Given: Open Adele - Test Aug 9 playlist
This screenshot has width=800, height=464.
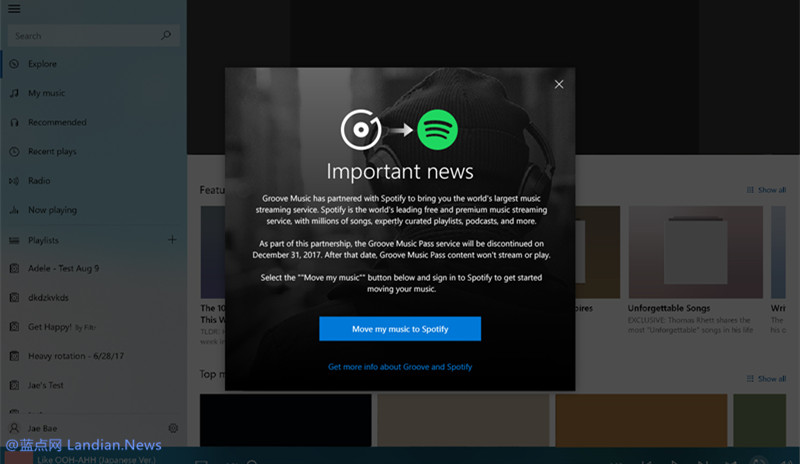Looking at the screenshot, I should tap(63, 269).
